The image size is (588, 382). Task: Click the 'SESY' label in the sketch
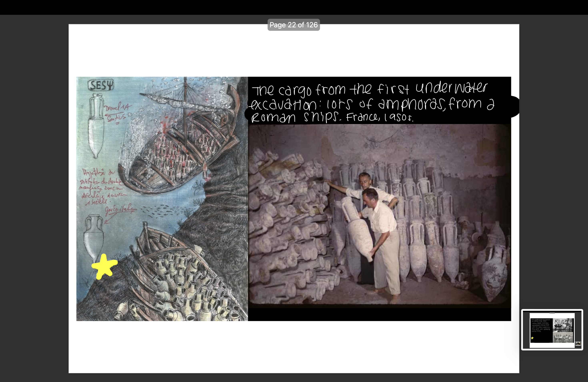(101, 84)
